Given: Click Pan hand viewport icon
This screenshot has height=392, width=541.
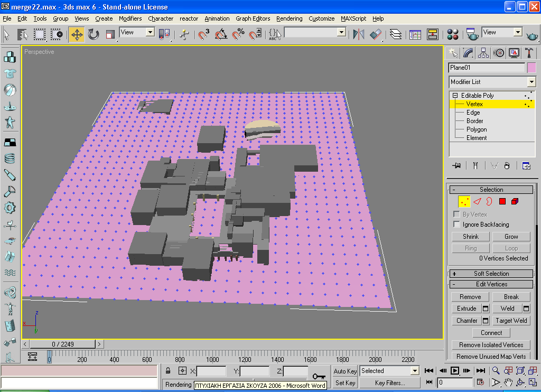Looking at the screenshot, I should pyautogui.click(x=508, y=382).
